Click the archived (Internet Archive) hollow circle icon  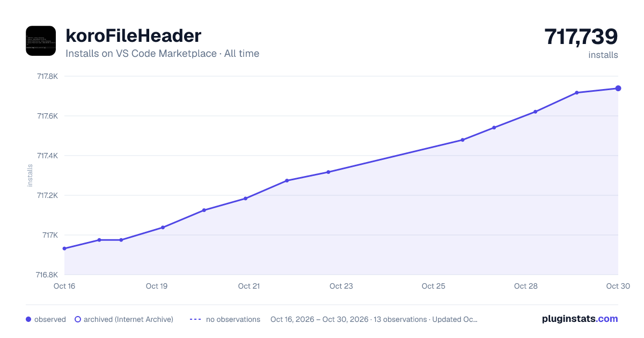tap(78, 319)
